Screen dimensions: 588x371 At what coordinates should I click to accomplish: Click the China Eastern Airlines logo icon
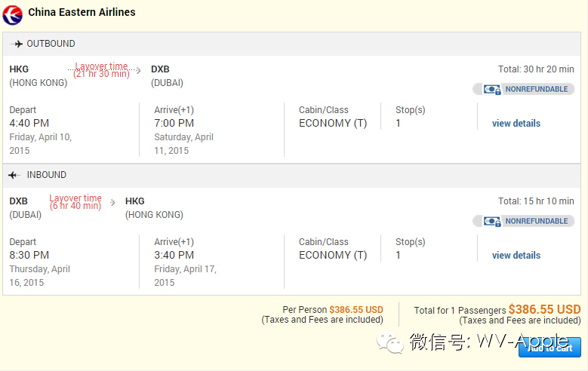tap(13, 12)
